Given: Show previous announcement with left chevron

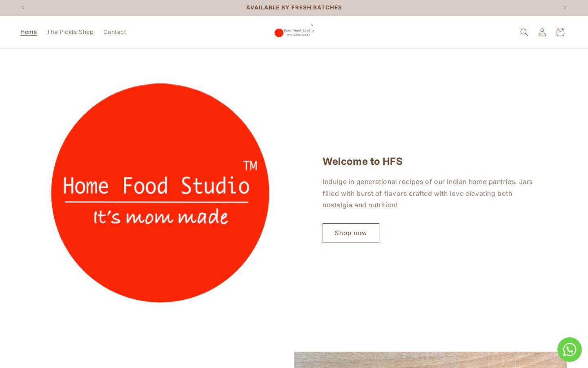Looking at the screenshot, I should tap(23, 8).
